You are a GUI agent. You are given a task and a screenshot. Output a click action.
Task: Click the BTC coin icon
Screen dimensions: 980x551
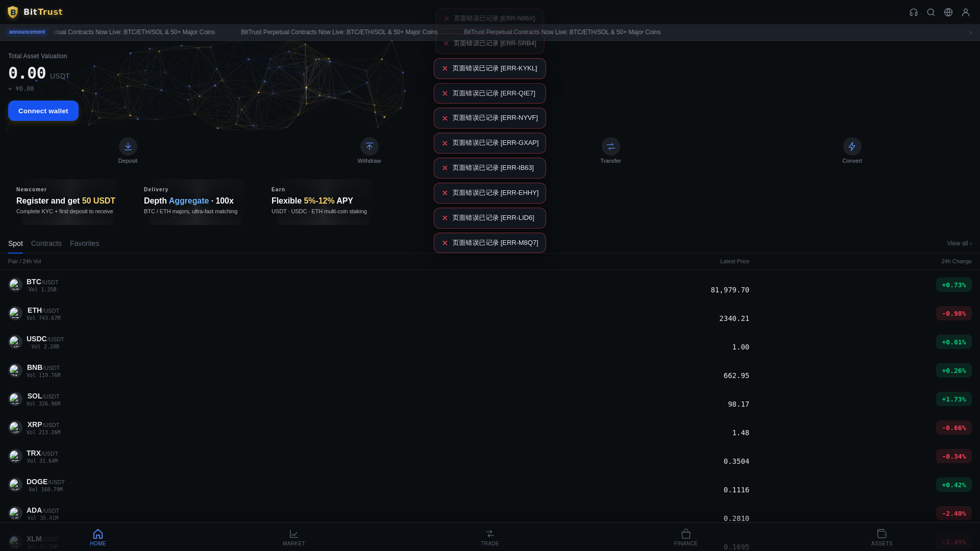pos(15,285)
